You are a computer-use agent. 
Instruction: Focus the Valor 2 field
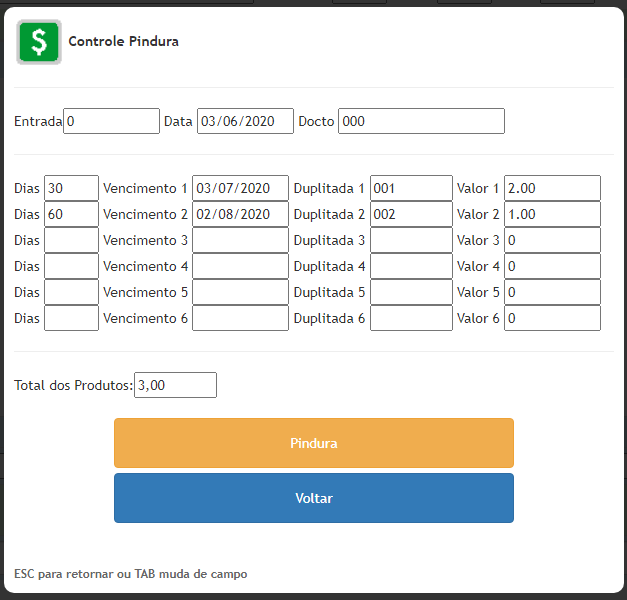click(x=552, y=214)
